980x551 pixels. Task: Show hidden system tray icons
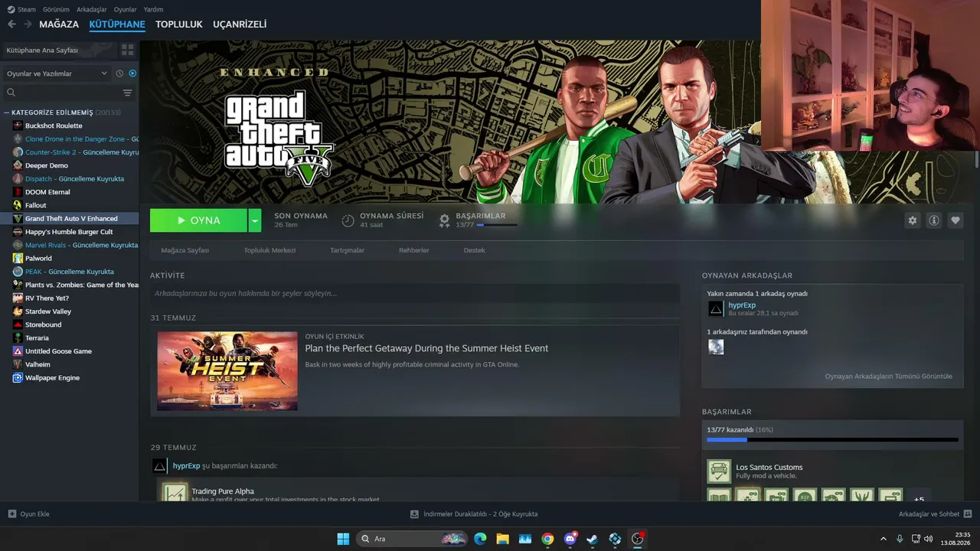pos(884,539)
